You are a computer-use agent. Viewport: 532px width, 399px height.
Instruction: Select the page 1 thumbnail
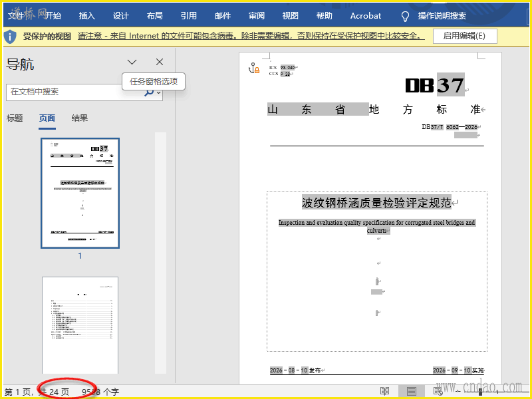coord(80,193)
